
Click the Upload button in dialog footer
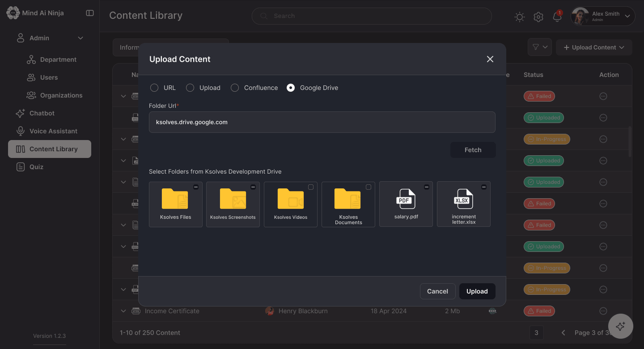(477, 291)
